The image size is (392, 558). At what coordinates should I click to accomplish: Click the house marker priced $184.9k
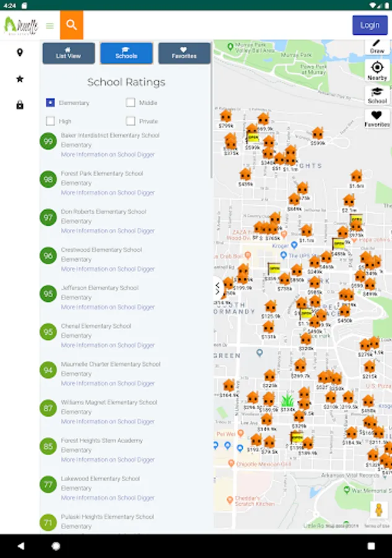(x=352, y=433)
